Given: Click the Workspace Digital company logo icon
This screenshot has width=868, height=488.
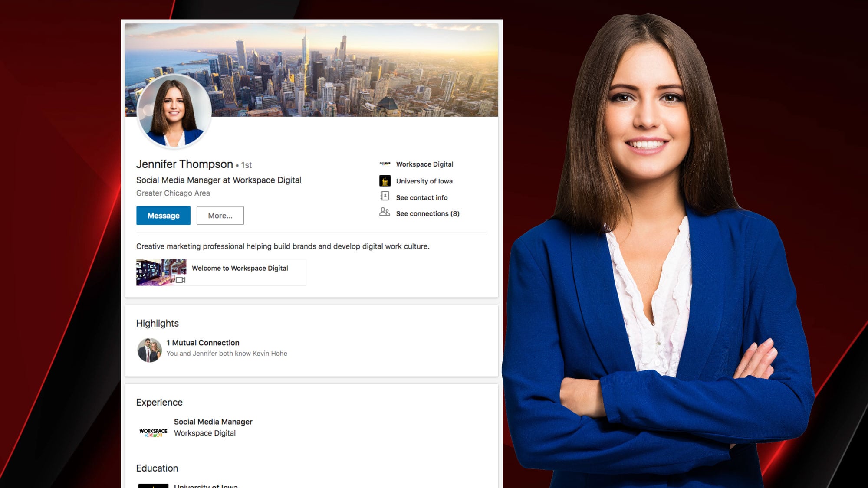Looking at the screenshot, I should 384,164.
